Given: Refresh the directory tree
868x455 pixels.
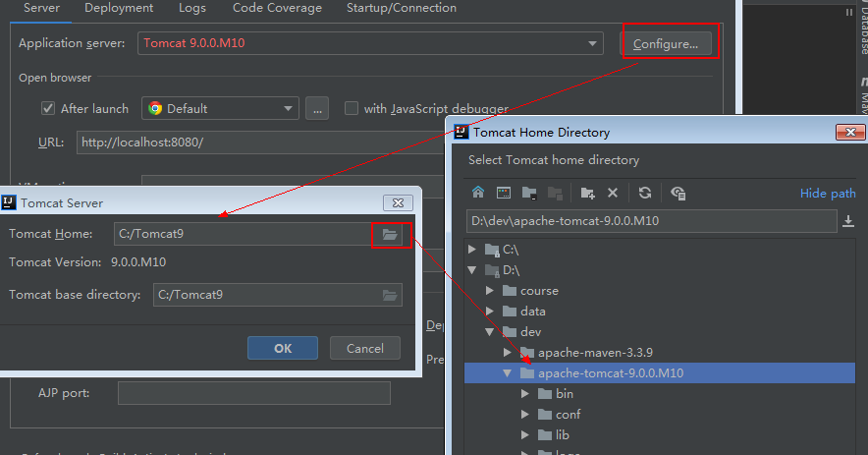Looking at the screenshot, I should [645, 193].
